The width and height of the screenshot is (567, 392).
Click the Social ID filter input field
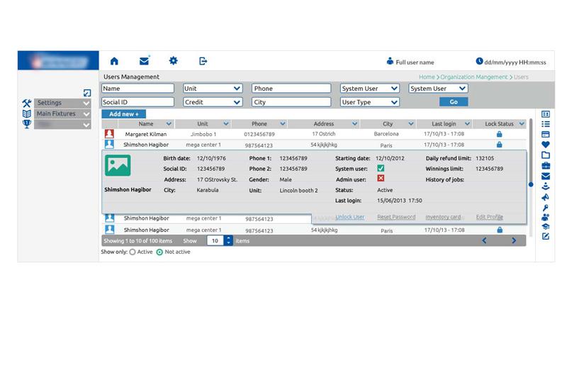coord(137,102)
